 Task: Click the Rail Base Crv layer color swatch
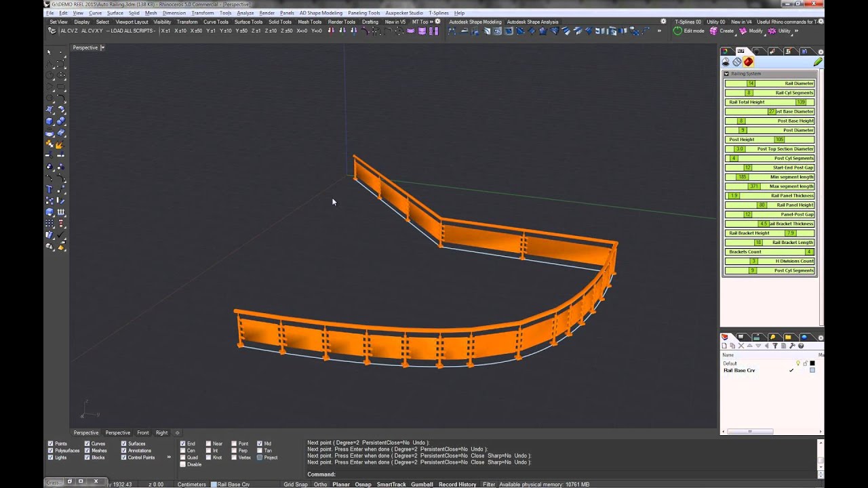812,370
